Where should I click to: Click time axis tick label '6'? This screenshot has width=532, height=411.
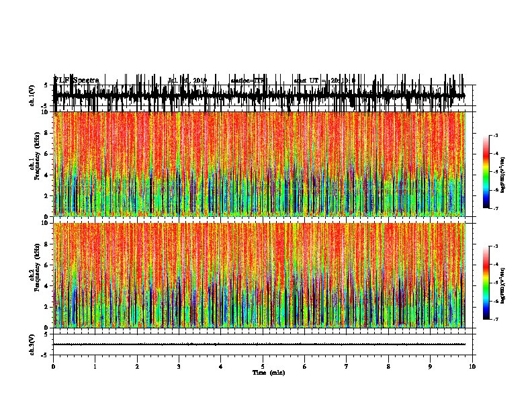[x=305, y=367]
